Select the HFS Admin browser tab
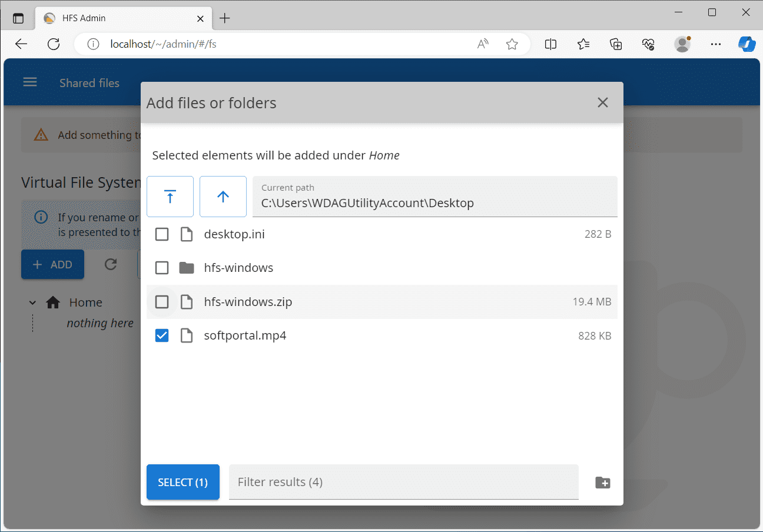 tap(118, 18)
